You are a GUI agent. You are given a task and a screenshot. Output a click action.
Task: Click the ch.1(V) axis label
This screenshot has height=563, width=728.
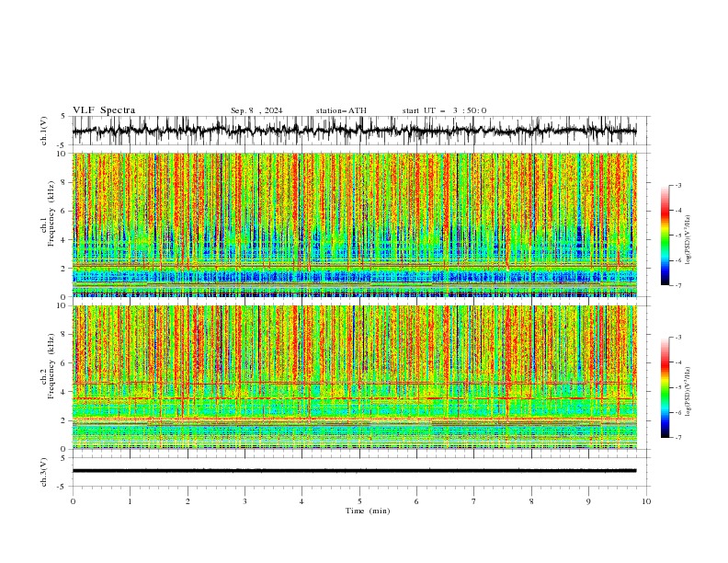(44, 131)
